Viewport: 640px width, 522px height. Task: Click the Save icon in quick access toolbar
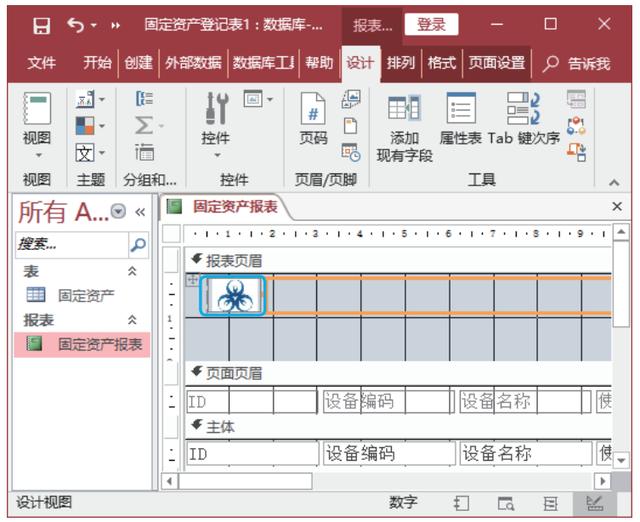pos(42,26)
